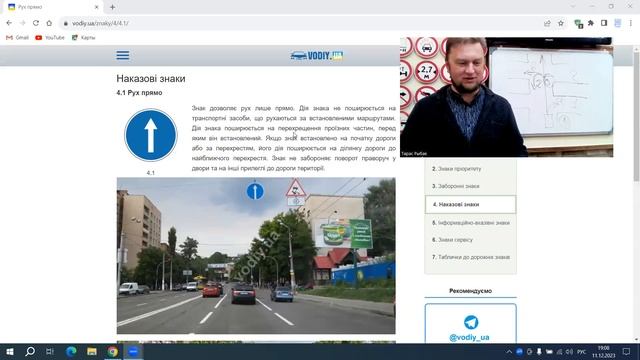
Task: Open the taskbar clock and date
Action: pos(604,351)
